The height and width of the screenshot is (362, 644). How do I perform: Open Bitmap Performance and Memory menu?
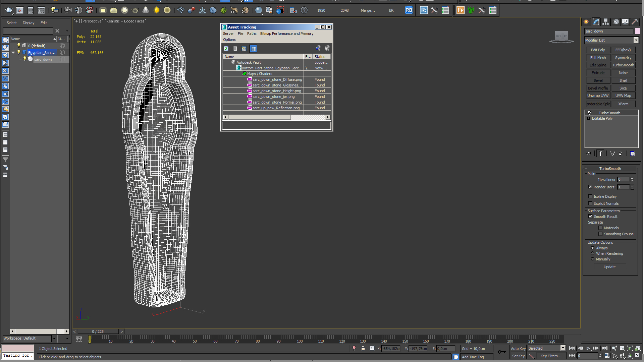point(287,34)
